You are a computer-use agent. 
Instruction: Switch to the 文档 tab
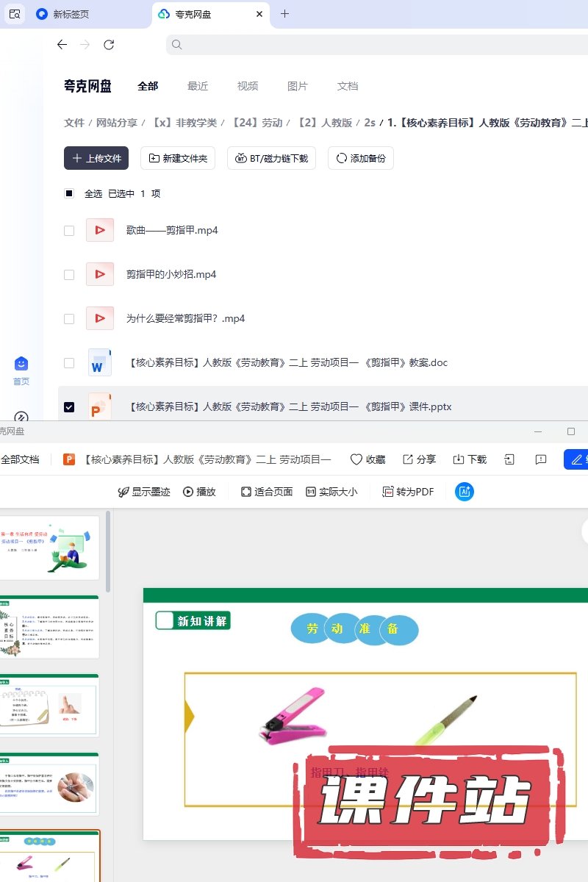tap(348, 86)
